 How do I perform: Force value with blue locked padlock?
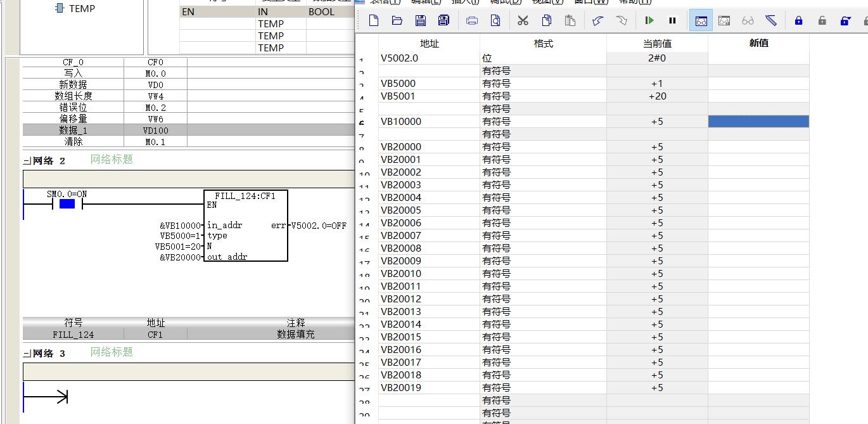(x=798, y=20)
